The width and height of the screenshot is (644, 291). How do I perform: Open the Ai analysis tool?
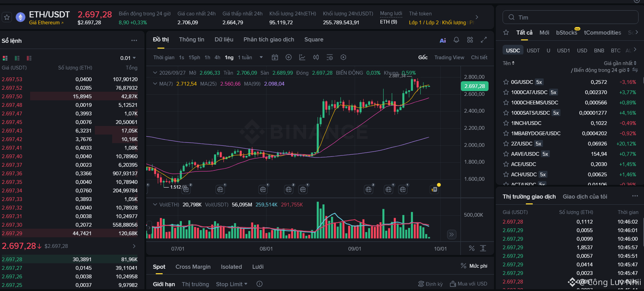click(x=443, y=40)
